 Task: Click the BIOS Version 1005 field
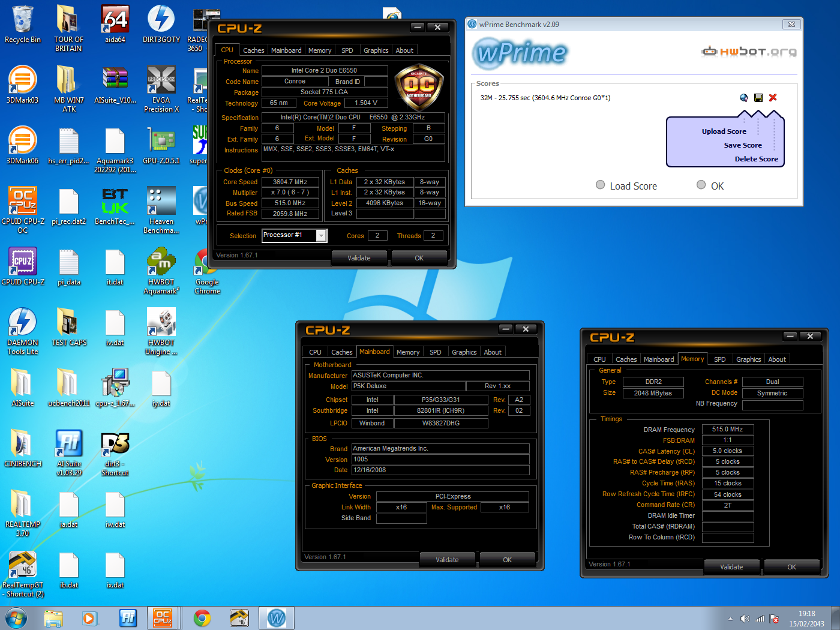tap(440, 459)
